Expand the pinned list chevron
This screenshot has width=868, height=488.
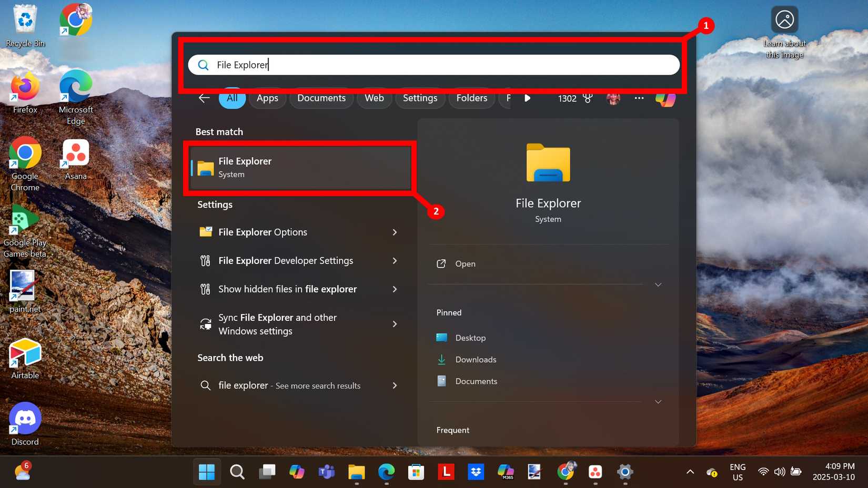point(658,402)
